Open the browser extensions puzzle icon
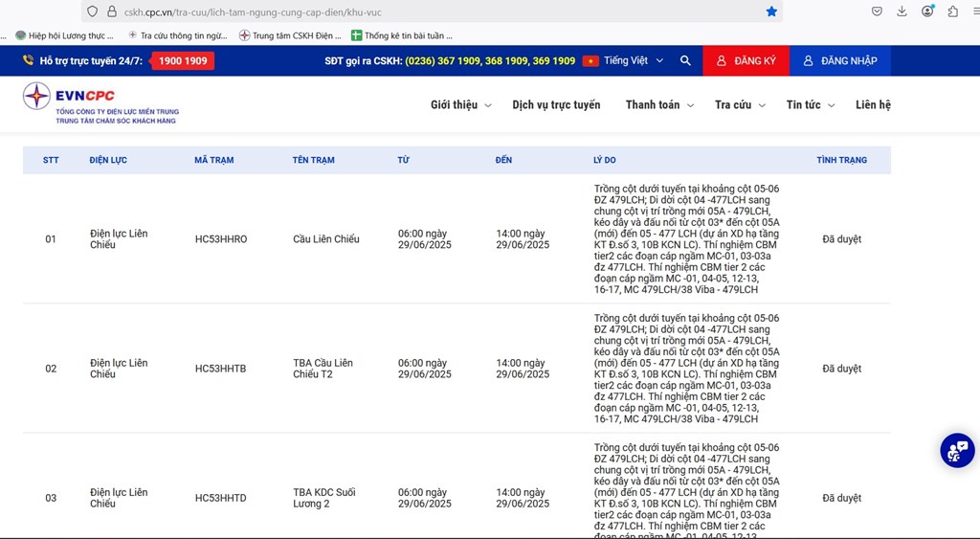The image size is (980, 539). [x=952, y=11]
